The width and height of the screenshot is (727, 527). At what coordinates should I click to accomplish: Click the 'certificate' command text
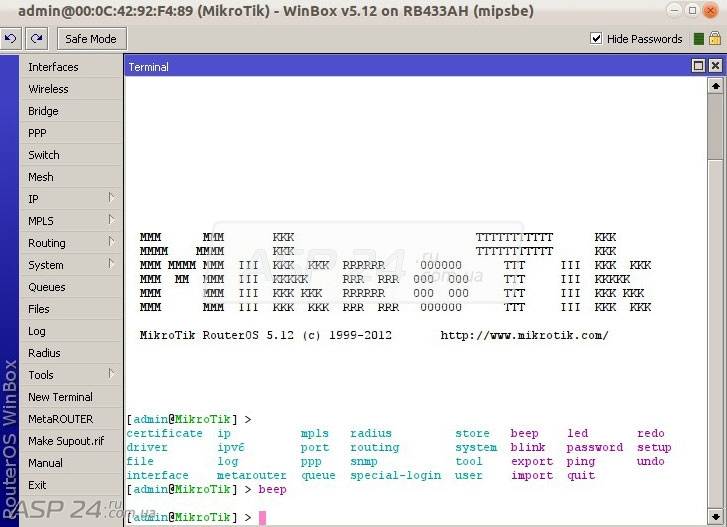tap(165, 433)
